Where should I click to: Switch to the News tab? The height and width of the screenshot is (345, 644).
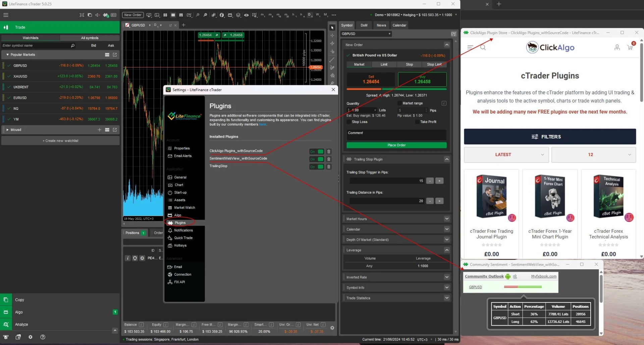tap(381, 25)
